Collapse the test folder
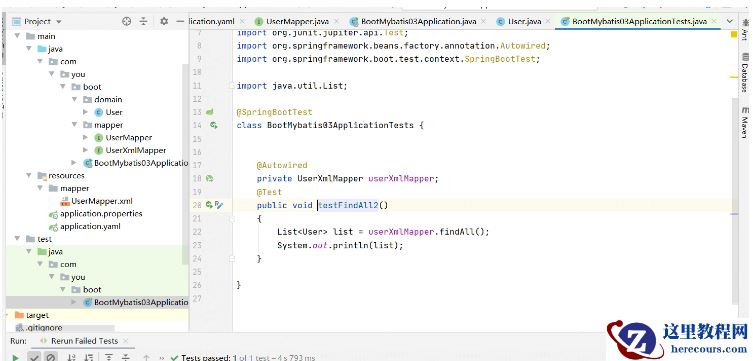The width and height of the screenshot is (753, 361). tap(18, 239)
